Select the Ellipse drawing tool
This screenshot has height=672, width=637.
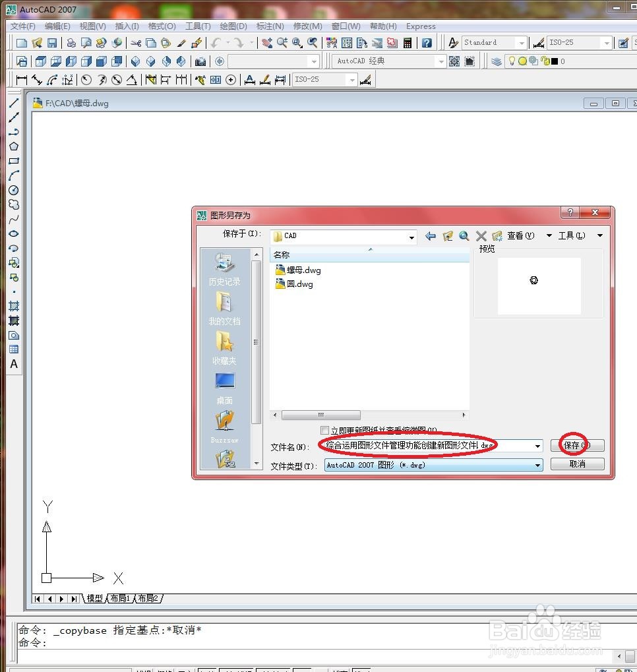tap(14, 234)
